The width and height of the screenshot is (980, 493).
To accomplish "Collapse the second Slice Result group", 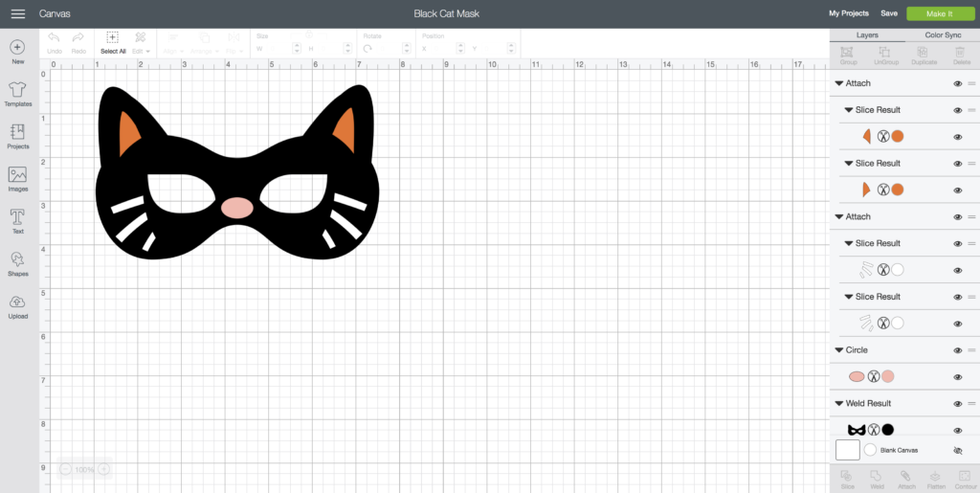I will click(x=849, y=164).
